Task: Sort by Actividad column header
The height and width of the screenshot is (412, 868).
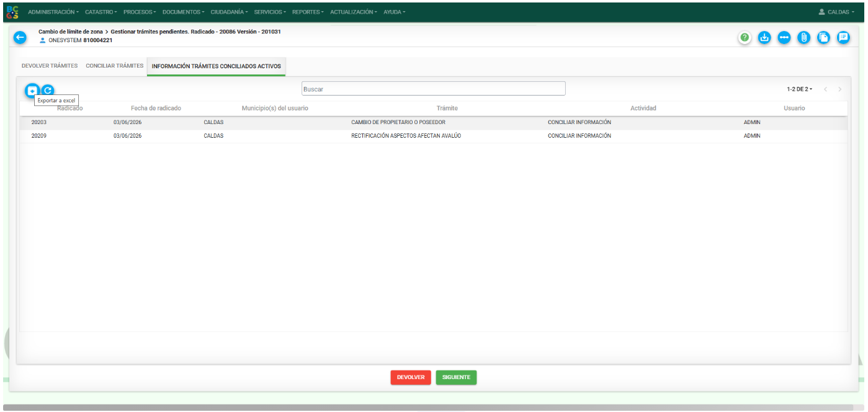Action: (x=643, y=108)
